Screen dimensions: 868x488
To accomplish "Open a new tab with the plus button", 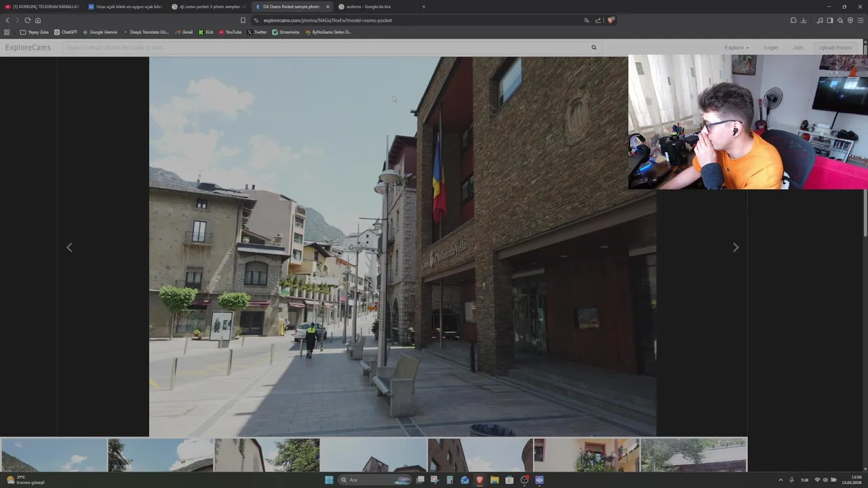I will pos(423,7).
